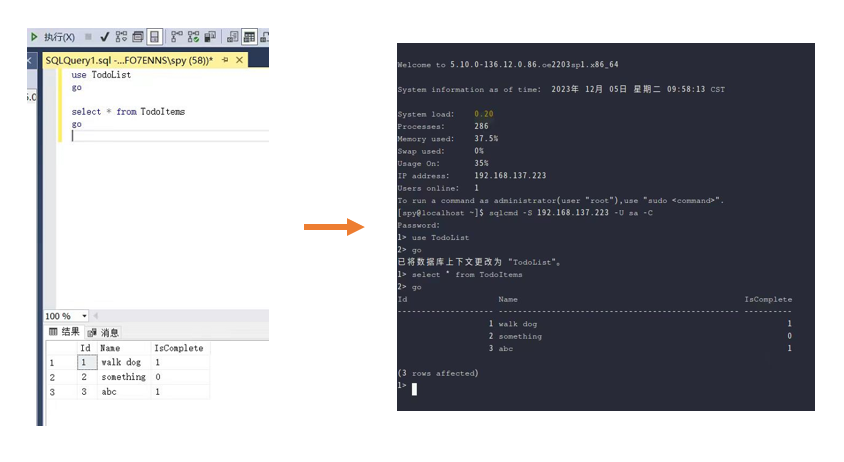Select the 'walk dog' cell in results grid
The height and width of the screenshot is (462, 844).
[123, 362]
